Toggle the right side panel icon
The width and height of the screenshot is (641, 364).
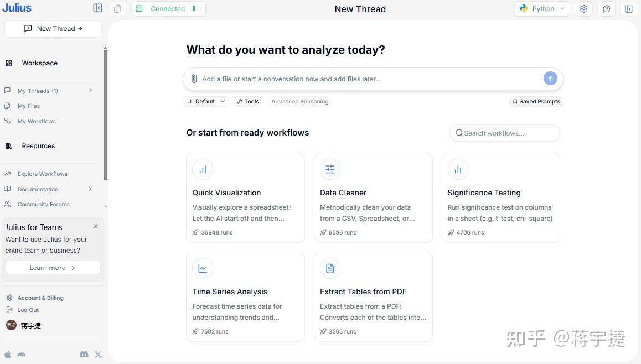tap(628, 9)
